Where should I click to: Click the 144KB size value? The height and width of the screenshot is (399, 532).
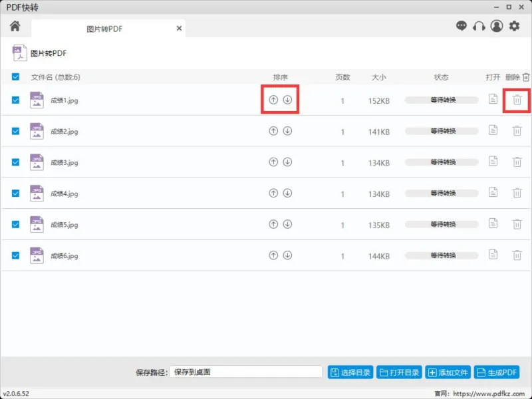click(379, 256)
